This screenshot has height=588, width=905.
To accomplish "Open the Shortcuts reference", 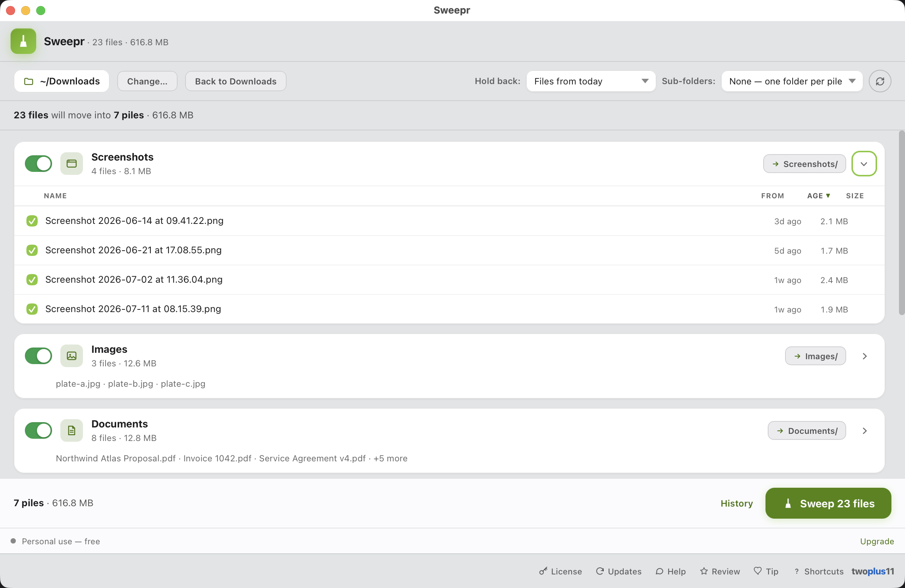I will [818, 571].
